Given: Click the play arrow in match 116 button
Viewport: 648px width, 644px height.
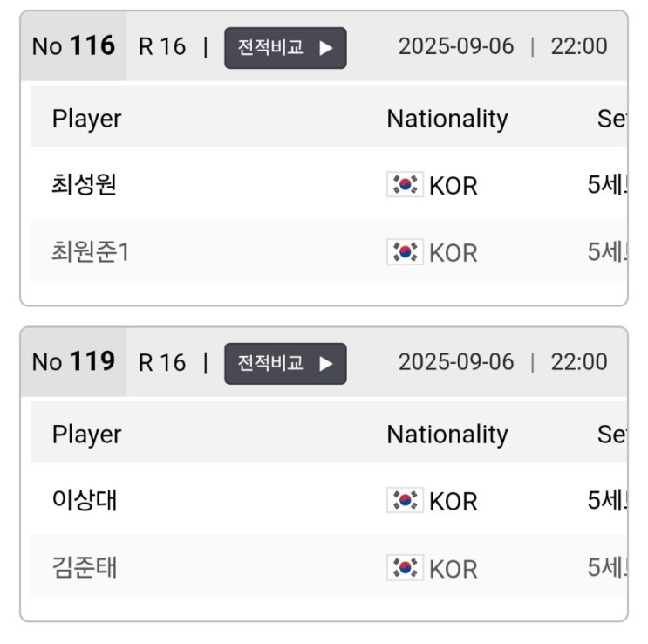Looking at the screenshot, I should [x=325, y=48].
